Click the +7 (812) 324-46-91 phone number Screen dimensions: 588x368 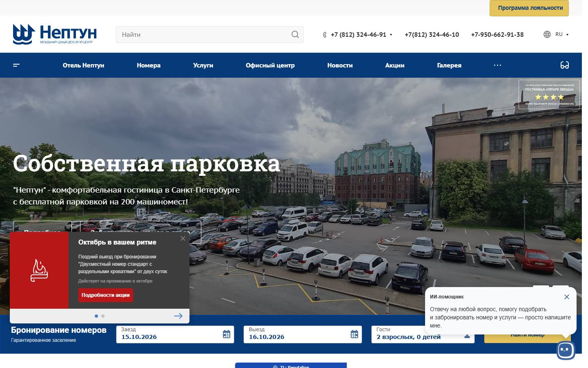tap(359, 35)
